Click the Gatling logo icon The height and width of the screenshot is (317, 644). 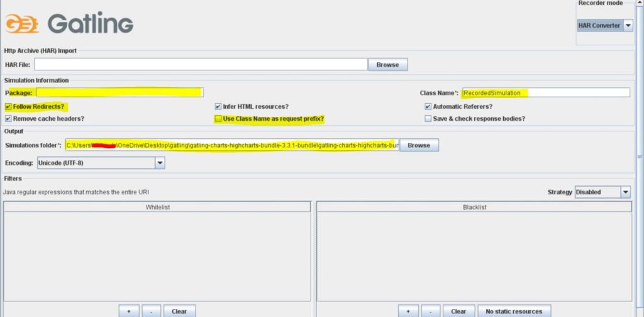[x=22, y=23]
